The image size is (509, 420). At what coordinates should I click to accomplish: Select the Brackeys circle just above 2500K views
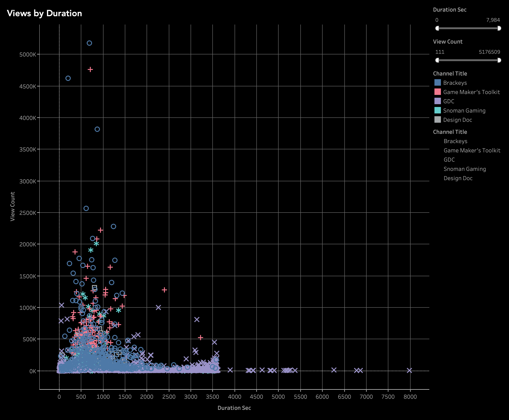(x=86, y=208)
